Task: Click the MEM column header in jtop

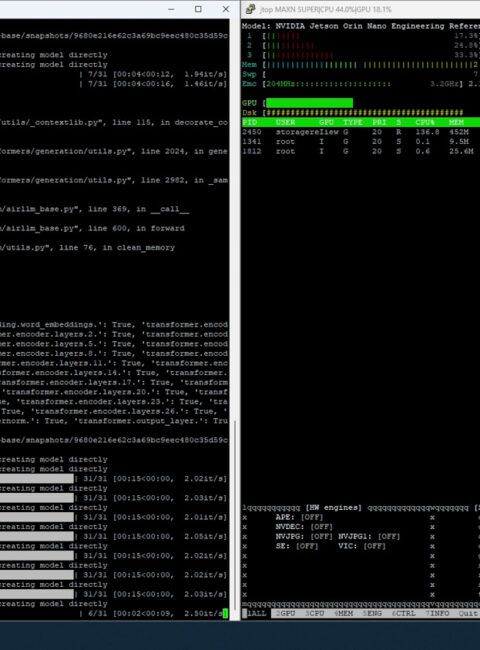Action: 456,122
